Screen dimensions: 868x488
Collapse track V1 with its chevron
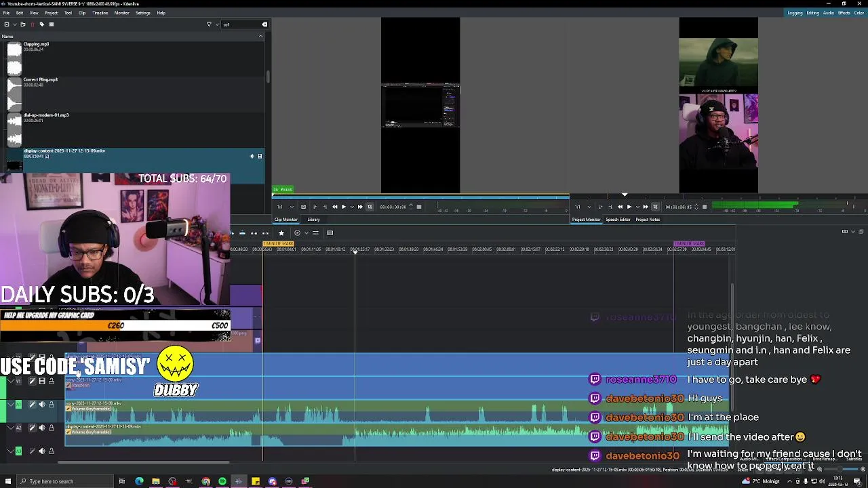(x=11, y=381)
